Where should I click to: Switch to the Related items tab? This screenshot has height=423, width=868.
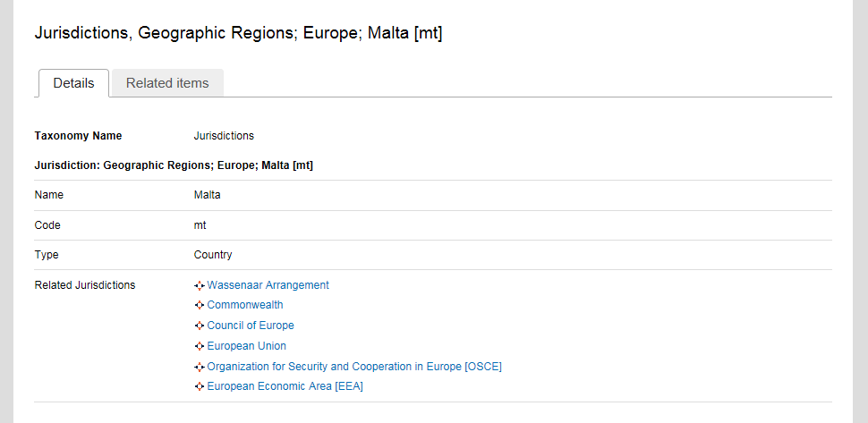point(167,83)
